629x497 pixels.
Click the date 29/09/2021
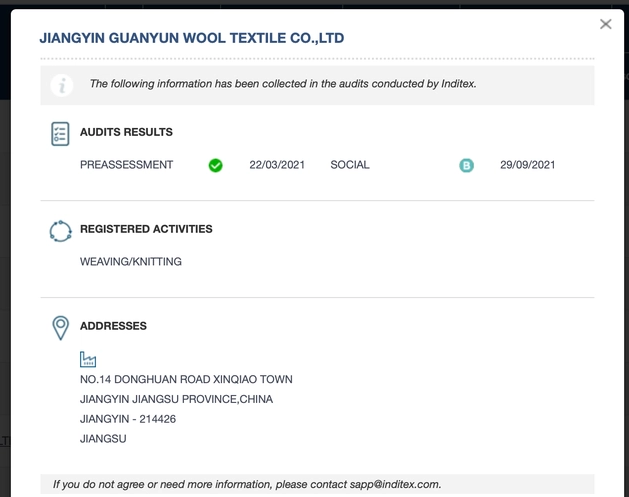pyautogui.click(x=528, y=165)
